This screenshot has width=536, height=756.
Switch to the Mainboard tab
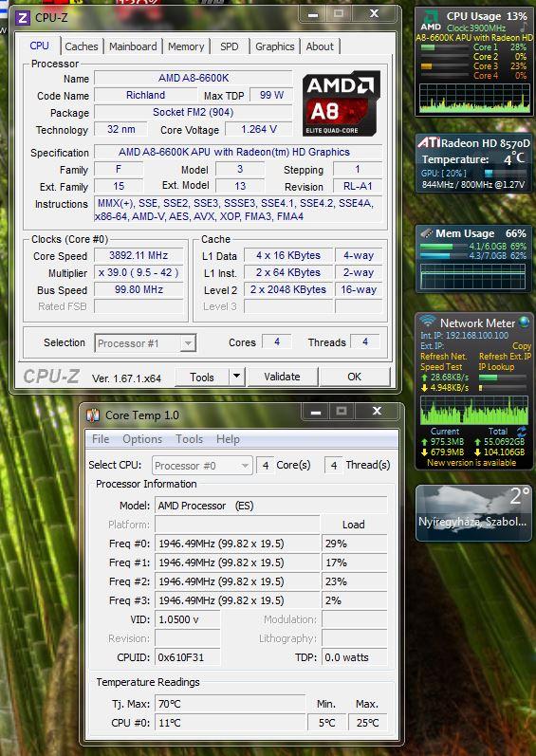point(133,46)
